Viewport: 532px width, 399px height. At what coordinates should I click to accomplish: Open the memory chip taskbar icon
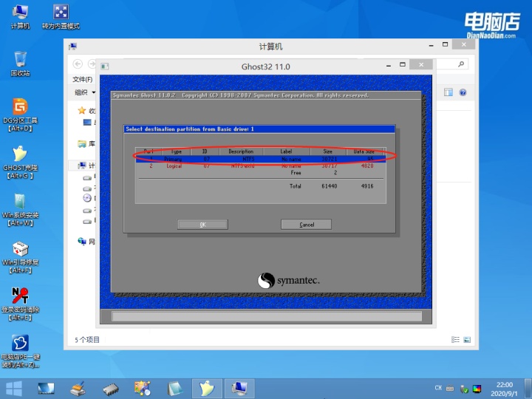click(x=111, y=389)
